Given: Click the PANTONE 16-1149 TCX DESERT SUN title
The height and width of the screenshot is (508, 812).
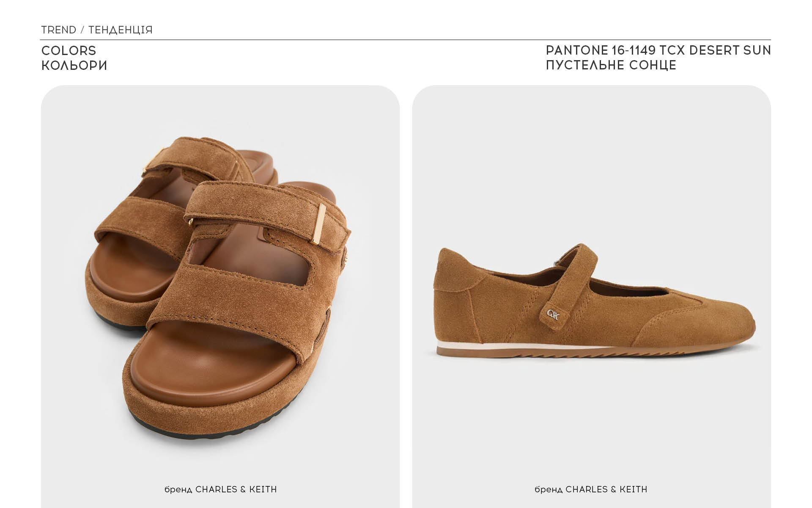Looking at the screenshot, I should pyautogui.click(x=658, y=50).
